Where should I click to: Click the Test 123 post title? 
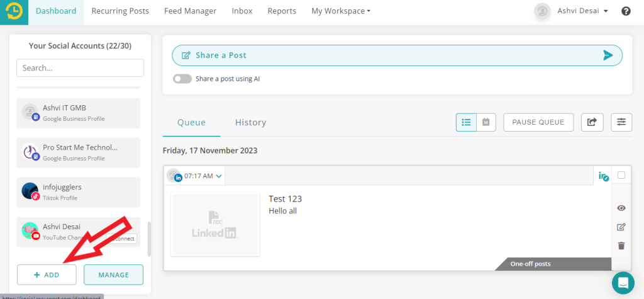point(285,199)
